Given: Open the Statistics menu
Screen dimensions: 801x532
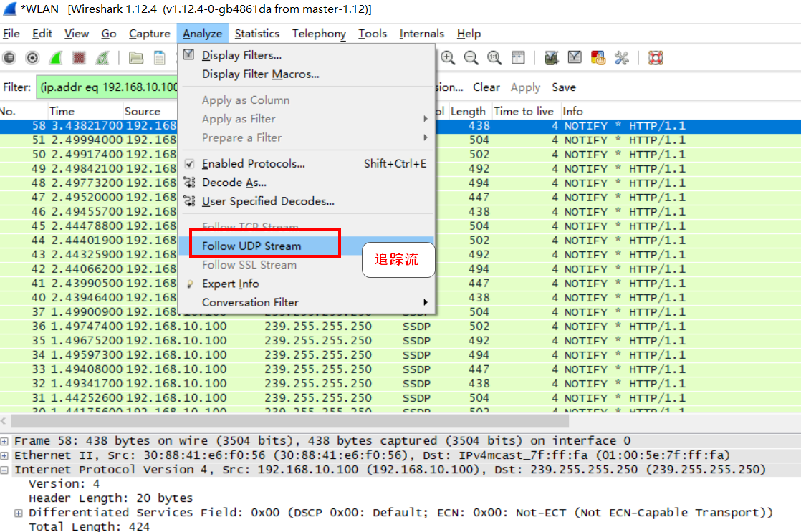Looking at the screenshot, I should click(256, 33).
